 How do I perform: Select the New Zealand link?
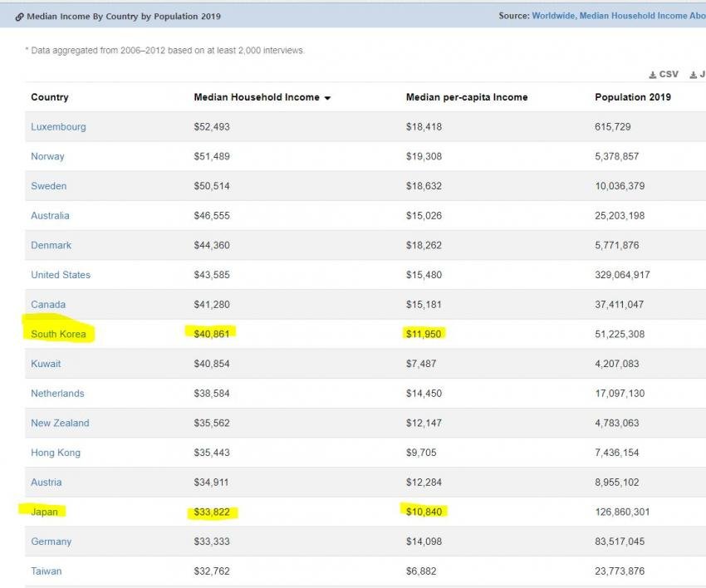60,423
